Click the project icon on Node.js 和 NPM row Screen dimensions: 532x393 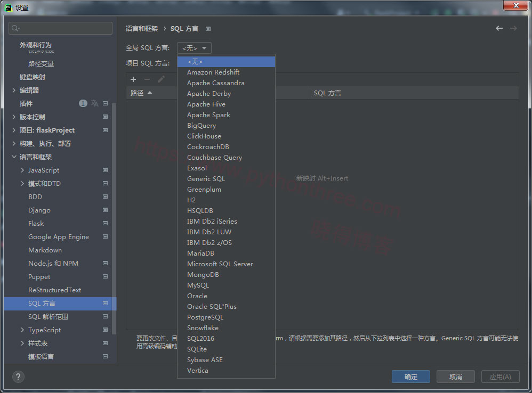pos(105,263)
